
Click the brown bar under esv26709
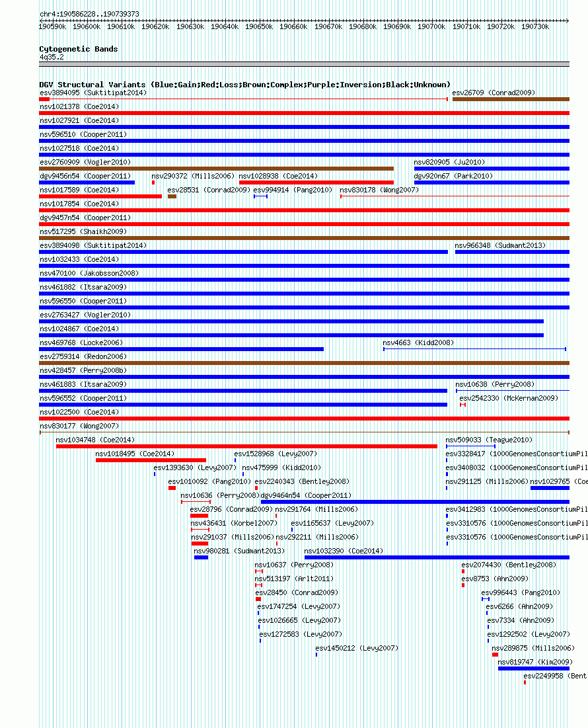click(511, 99)
